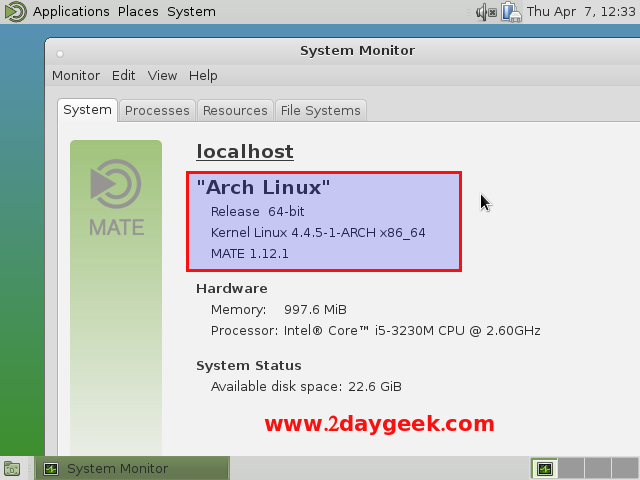Click the MATE logo in top panel

(x=16, y=11)
